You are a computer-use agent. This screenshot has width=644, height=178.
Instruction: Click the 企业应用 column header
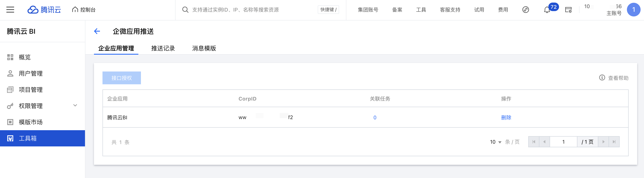coord(117,99)
